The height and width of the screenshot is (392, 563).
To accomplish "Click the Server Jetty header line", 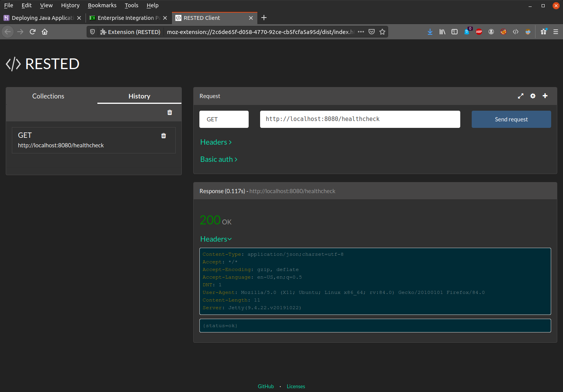I will [252, 308].
